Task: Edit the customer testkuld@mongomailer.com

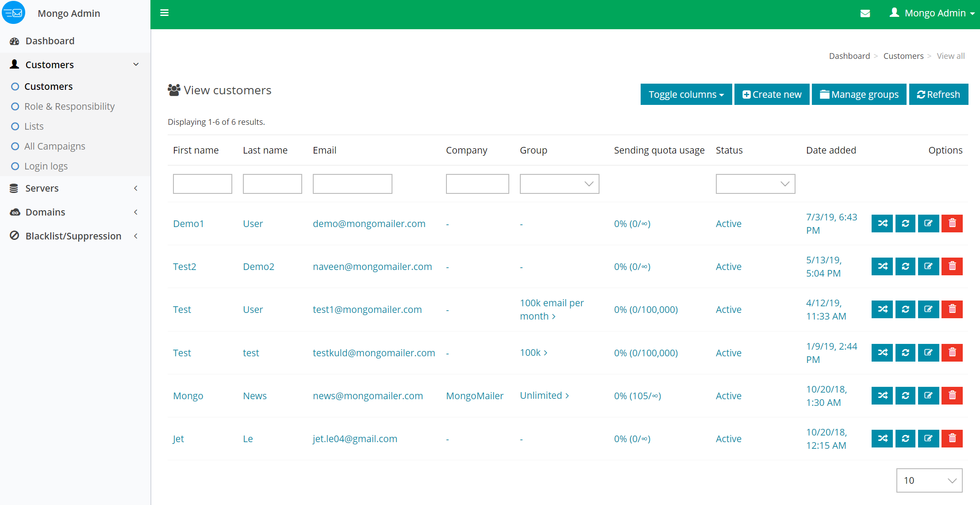Action: click(929, 353)
